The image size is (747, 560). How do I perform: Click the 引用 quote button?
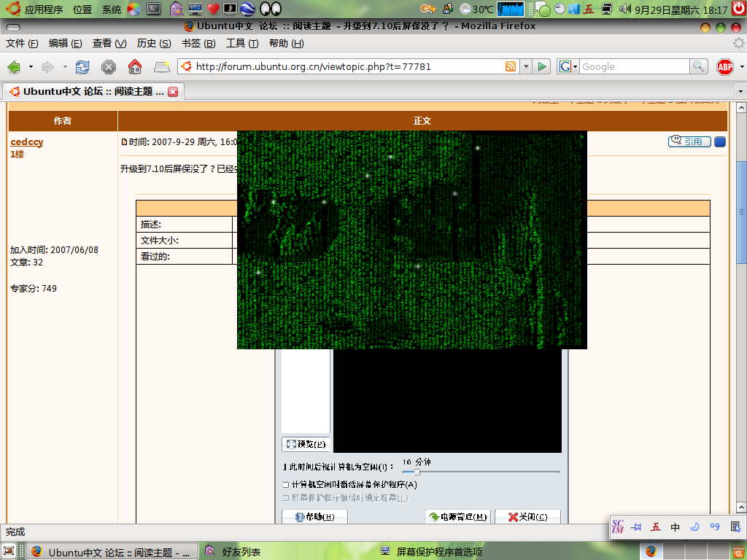[689, 141]
